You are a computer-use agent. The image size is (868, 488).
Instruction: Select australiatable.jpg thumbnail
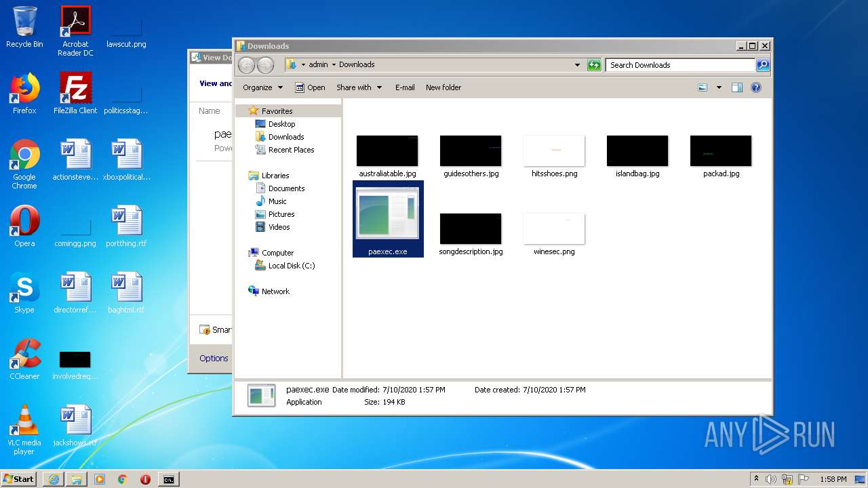387,156
